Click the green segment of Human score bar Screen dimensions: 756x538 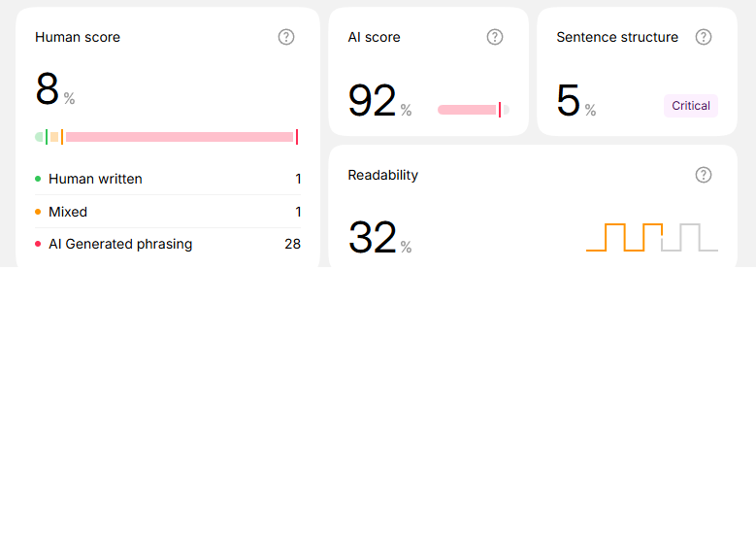(x=40, y=137)
